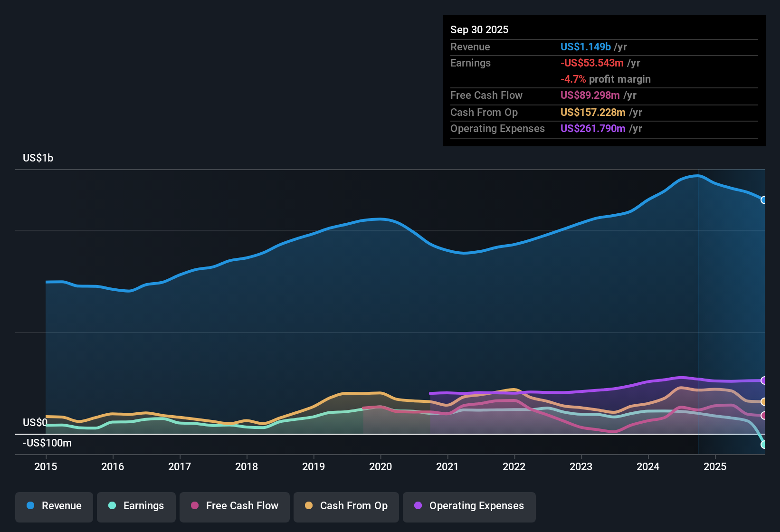Screen dimensions: 780x532
Task: Click the purple Operating Expenses legend dot
Action: [x=418, y=506]
